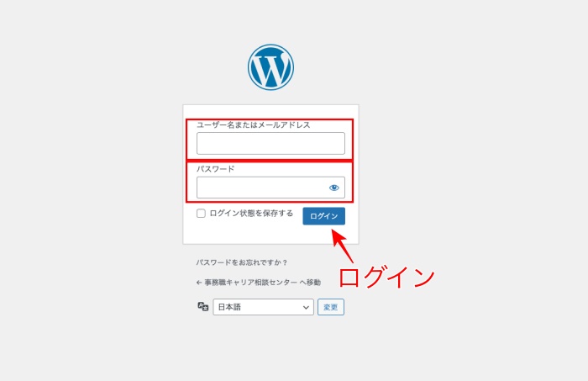Click the ユーザー名またはメールアドレス label
This screenshot has width=588, height=381.
tap(254, 125)
